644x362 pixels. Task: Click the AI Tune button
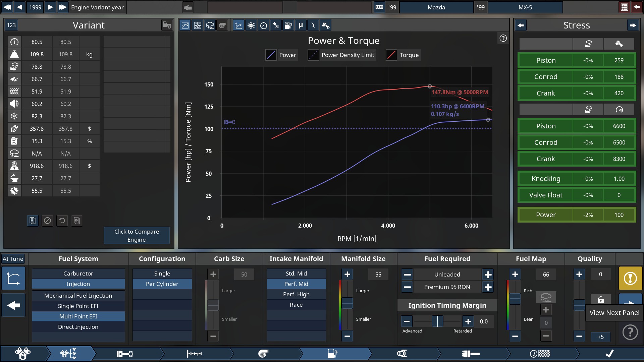pyautogui.click(x=13, y=259)
